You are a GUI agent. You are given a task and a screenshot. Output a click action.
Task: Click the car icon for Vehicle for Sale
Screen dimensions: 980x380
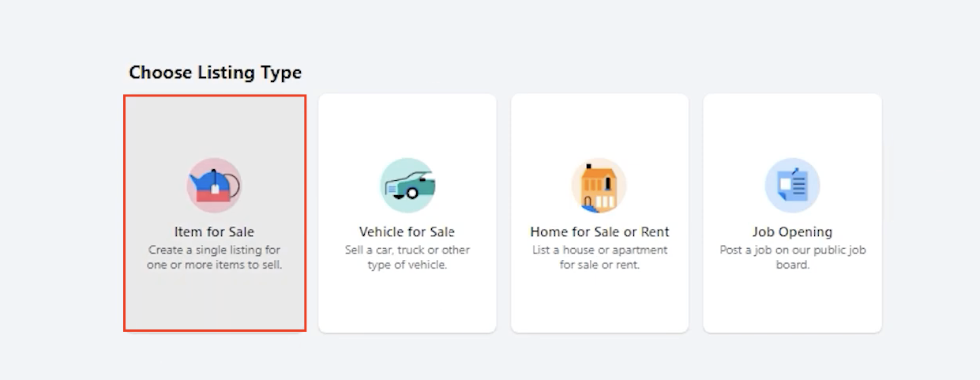(407, 186)
